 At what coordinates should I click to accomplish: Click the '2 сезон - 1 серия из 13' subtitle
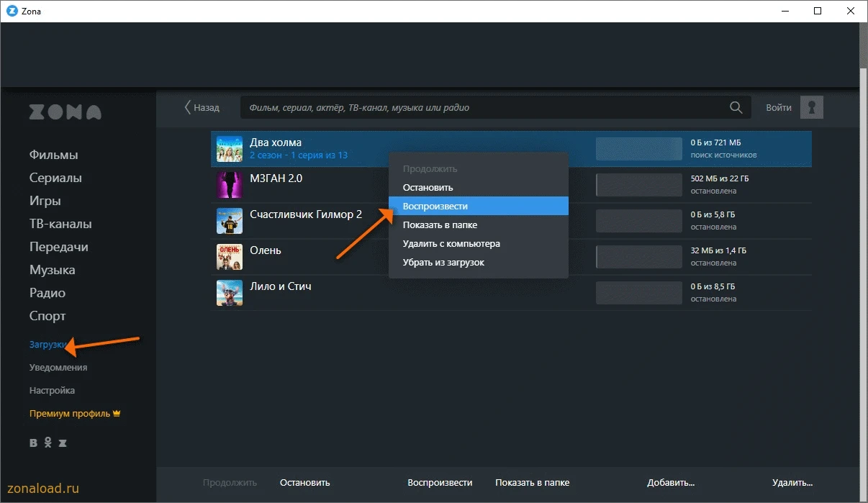tap(299, 155)
